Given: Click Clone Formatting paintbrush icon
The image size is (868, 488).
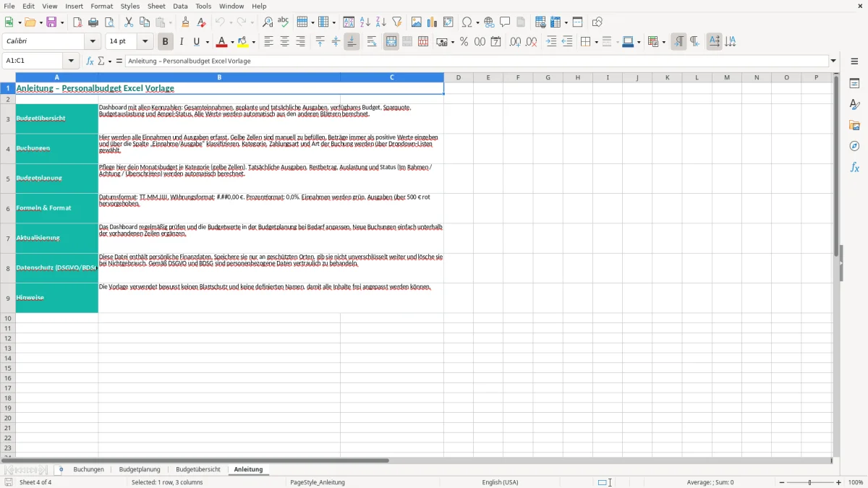Looking at the screenshot, I should pyautogui.click(x=185, y=22).
